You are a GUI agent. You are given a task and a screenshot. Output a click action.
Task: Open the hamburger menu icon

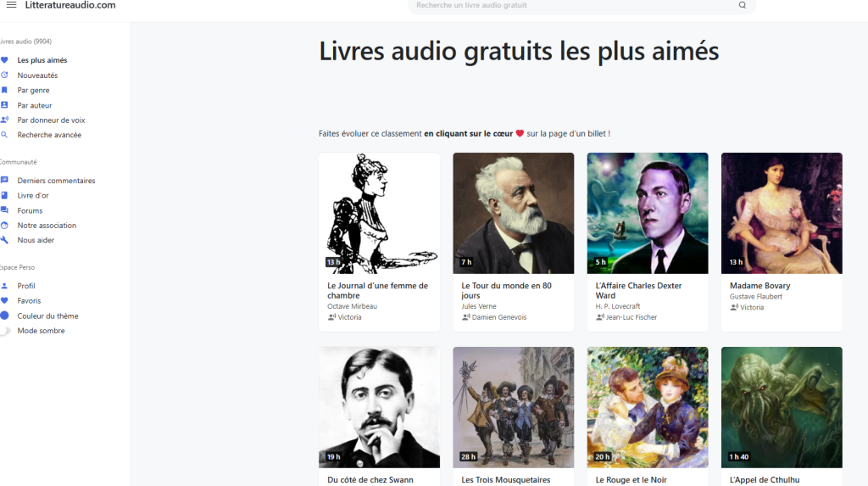[x=11, y=5]
